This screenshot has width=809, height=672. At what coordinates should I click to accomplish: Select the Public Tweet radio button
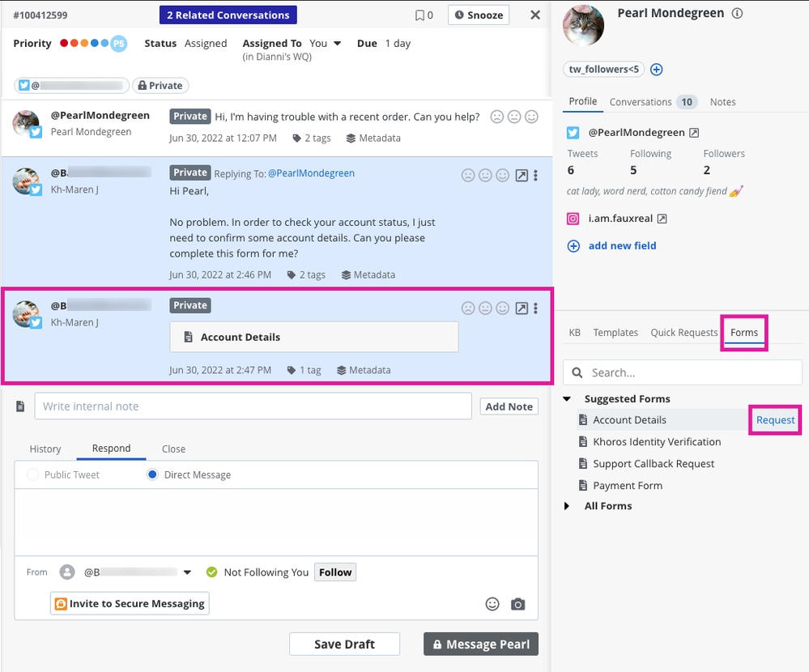tap(32, 474)
